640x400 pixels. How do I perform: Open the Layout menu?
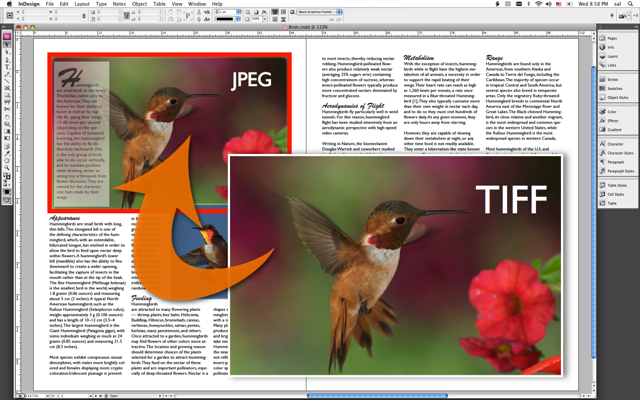point(82,4)
